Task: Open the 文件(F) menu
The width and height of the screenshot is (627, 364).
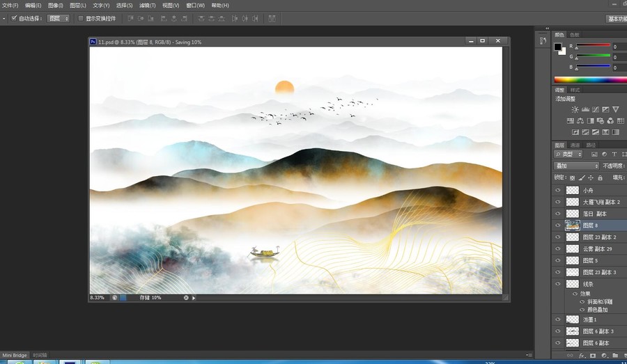Action: pos(10,6)
